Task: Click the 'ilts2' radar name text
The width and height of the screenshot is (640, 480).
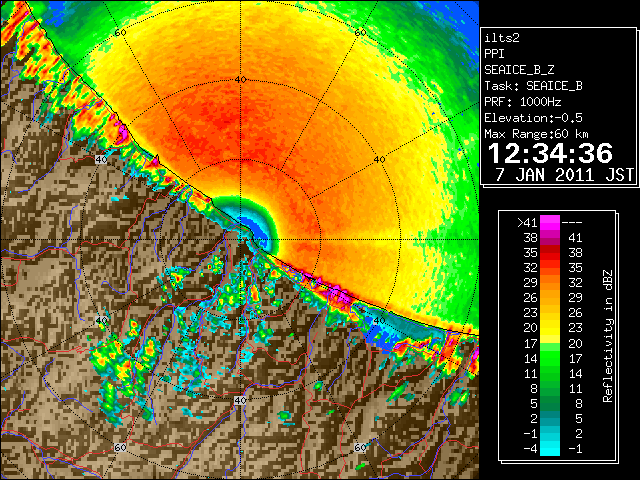Action: pos(502,38)
